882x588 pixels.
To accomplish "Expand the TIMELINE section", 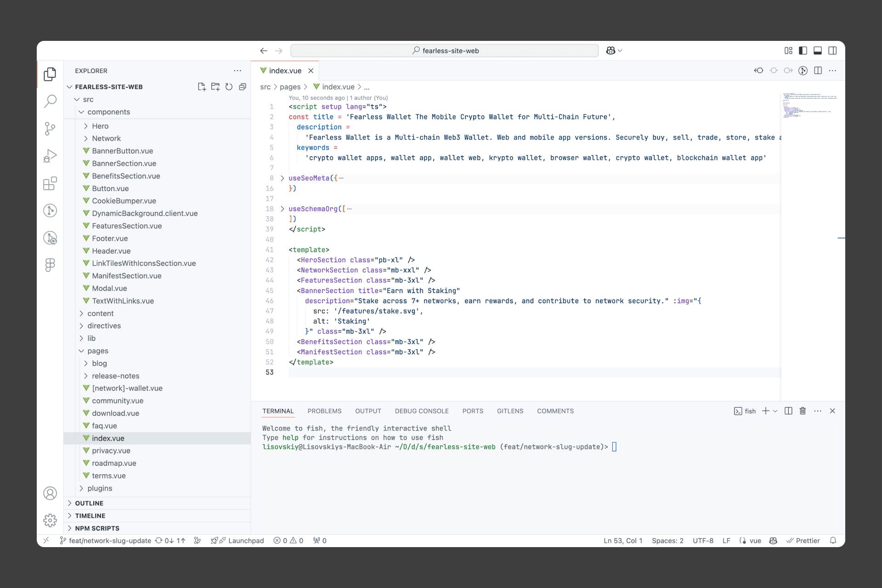I will [x=157, y=516].
